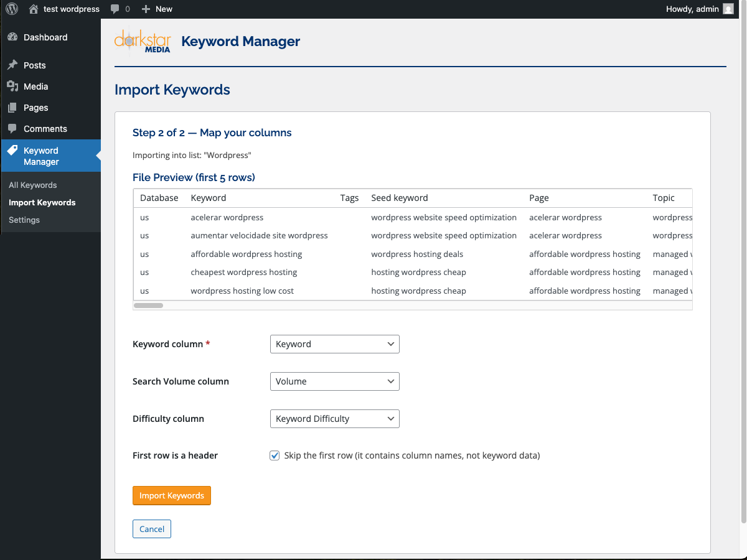The width and height of the screenshot is (747, 560).
Task: Open Pages using its pages icon
Action: [x=13, y=107]
